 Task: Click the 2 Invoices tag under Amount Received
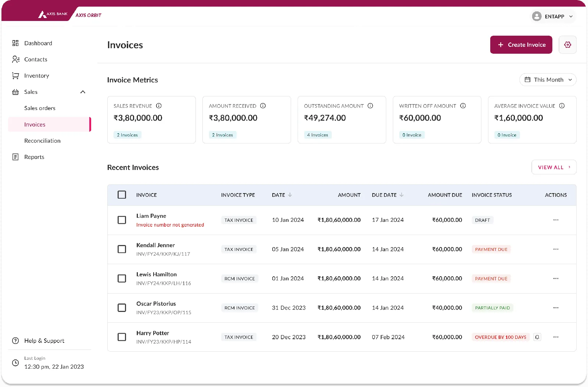click(x=222, y=135)
